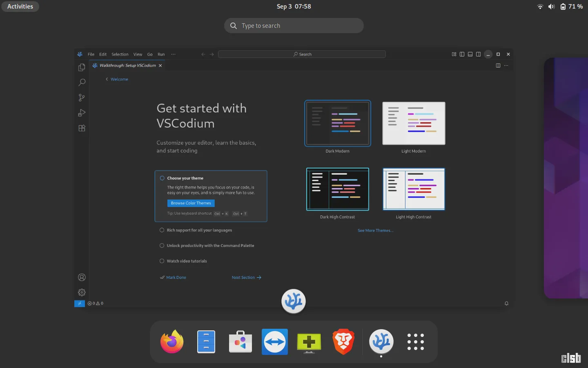Go forward with the navigation arrow
Viewport: 588px width, 368px height.
click(x=212, y=54)
